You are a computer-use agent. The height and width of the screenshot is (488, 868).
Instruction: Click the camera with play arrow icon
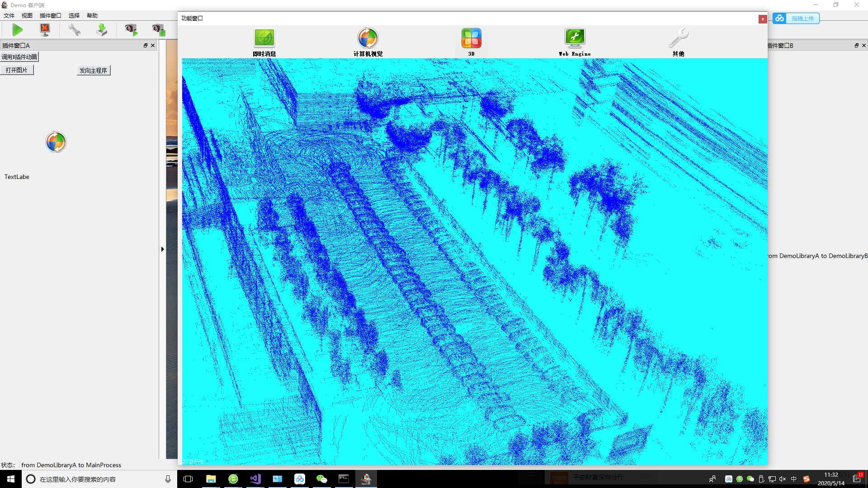click(x=131, y=30)
